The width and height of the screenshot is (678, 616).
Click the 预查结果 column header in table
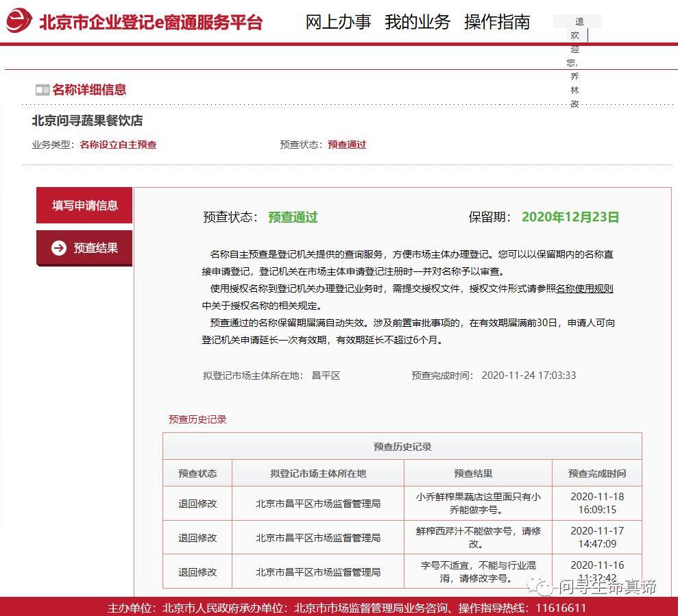pos(474,473)
